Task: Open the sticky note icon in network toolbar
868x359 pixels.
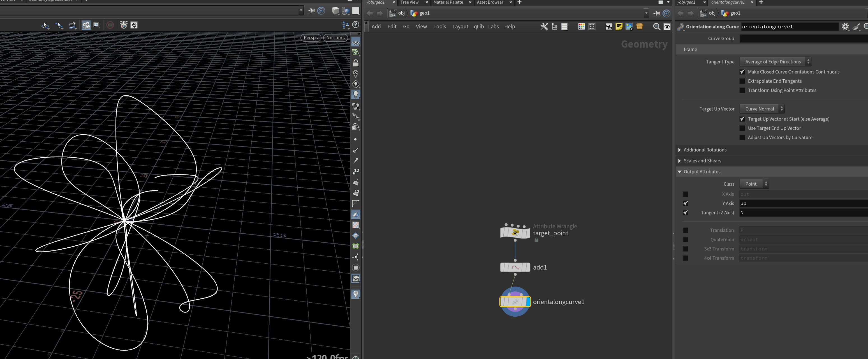Action: (x=619, y=27)
